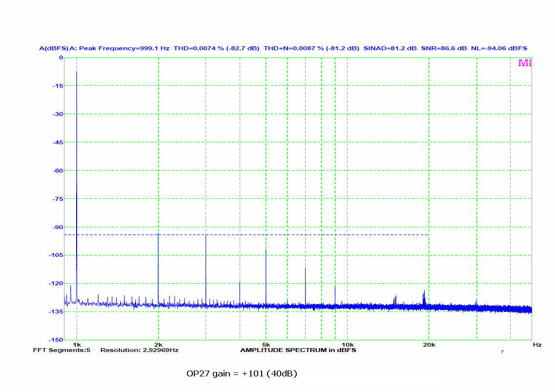The width and height of the screenshot is (555, 392).
Task: Click the -60 vertical axis label
Action: (x=58, y=171)
